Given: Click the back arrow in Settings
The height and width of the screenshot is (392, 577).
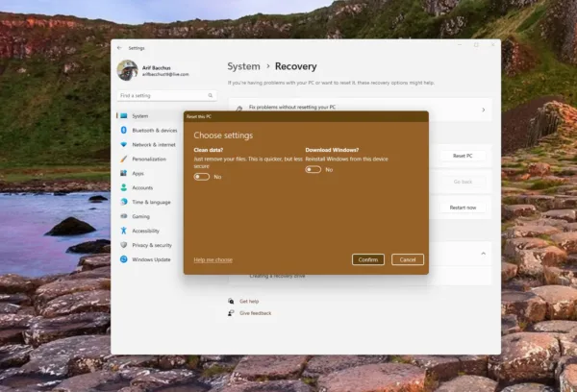Looking at the screenshot, I should [119, 48].
